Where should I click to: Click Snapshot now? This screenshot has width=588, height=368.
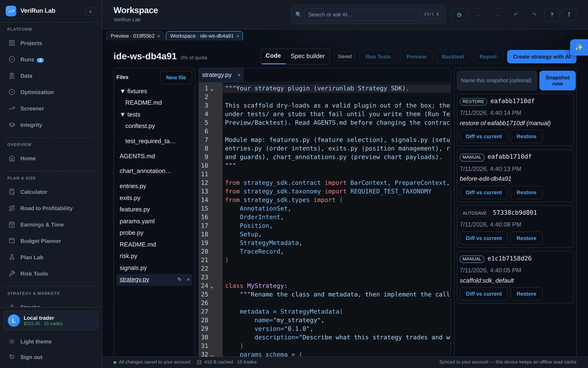pyautogui.click(x=557, y=81)
